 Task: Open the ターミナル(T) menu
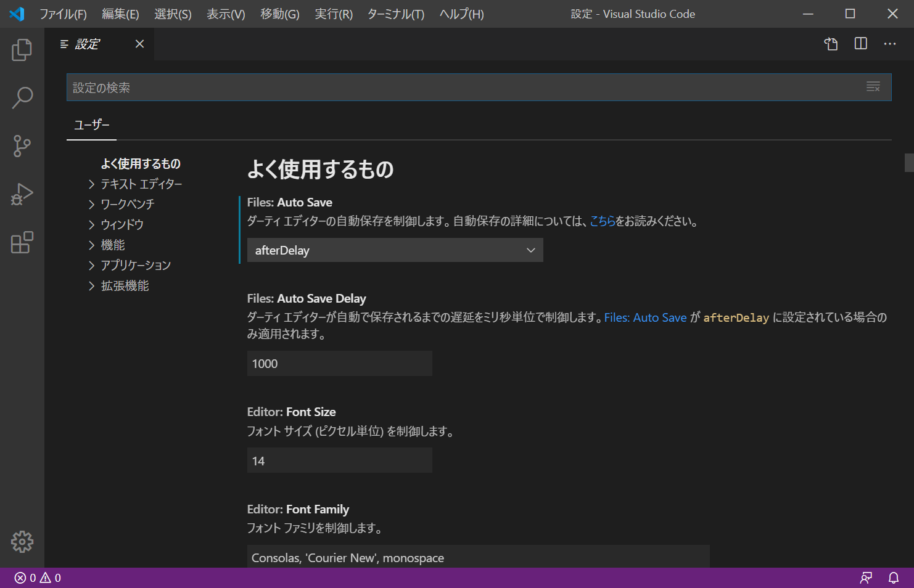coord(396,14)
